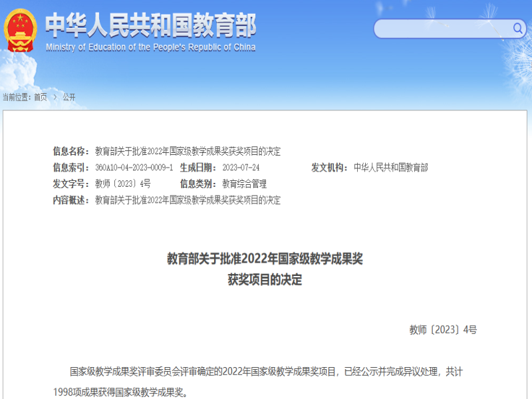The image size is (532, 399).
Task: Click the 当前位置 breadcrumb label
Action: (17, 97)
